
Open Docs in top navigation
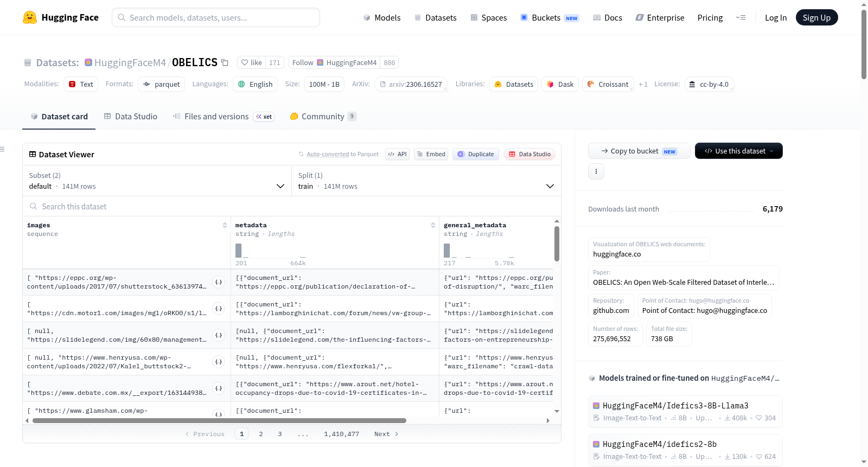tap(607, 17)
